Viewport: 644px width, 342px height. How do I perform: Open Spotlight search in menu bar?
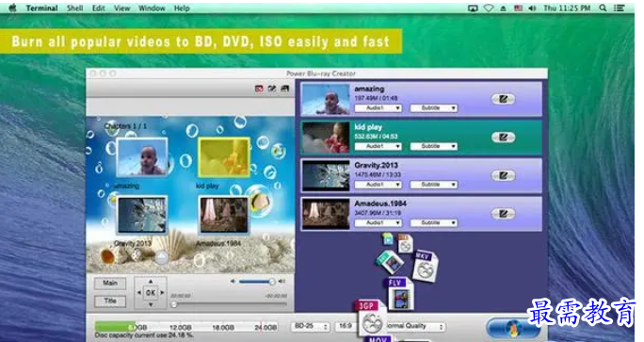pos(603,8)
